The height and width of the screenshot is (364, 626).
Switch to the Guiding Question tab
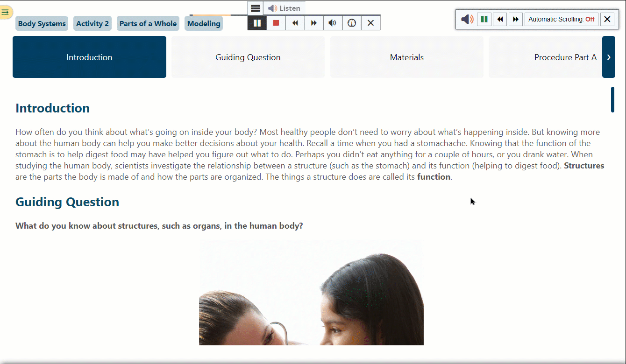[x=248, y=57]
